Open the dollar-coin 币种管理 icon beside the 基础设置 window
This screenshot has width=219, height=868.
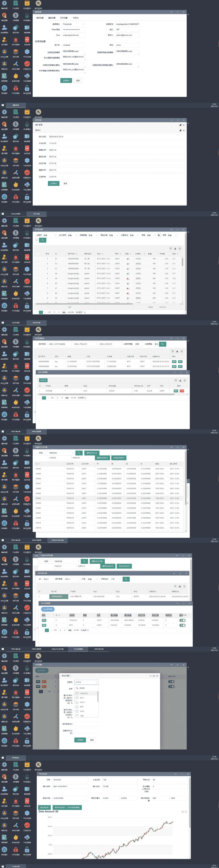[16, 16]
